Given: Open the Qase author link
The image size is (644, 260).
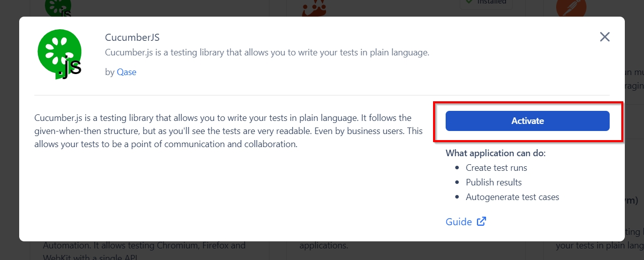Looking at the screenshot, I should tap(127, 72).
